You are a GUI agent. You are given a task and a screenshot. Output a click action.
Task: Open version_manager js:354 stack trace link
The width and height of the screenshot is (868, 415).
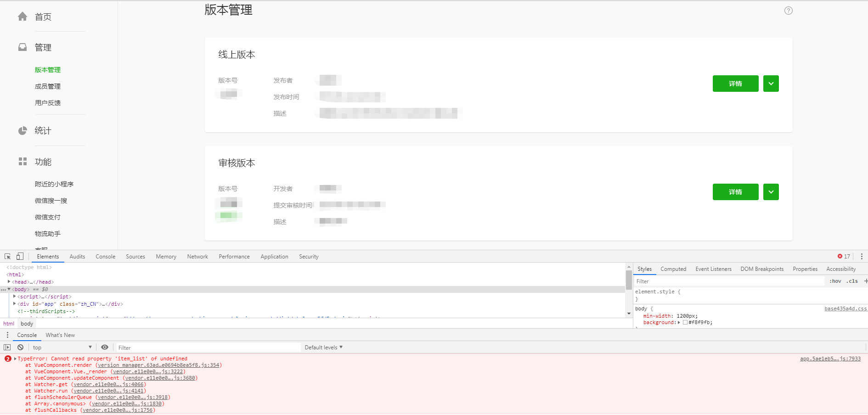point(158,365)
